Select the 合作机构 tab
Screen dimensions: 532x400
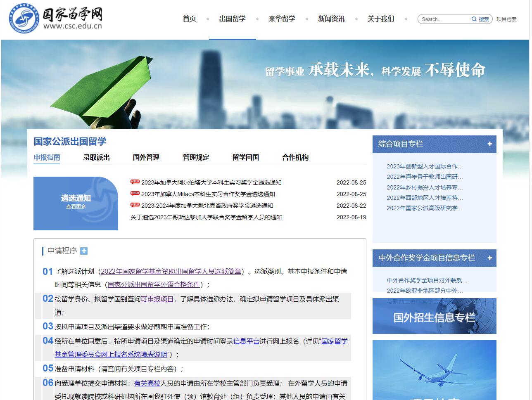click(x=295, y=157)
